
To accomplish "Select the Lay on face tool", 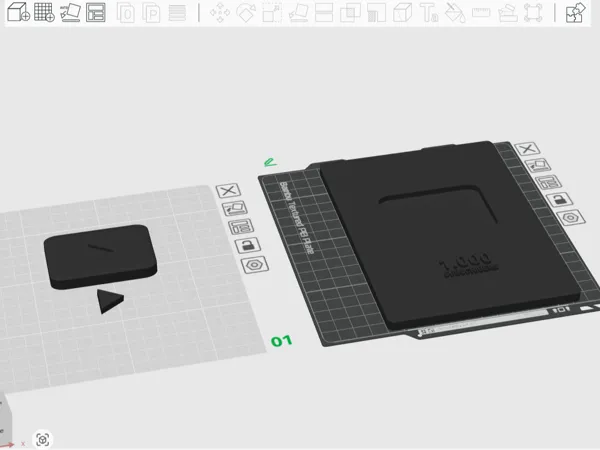I will coord(298,13).
